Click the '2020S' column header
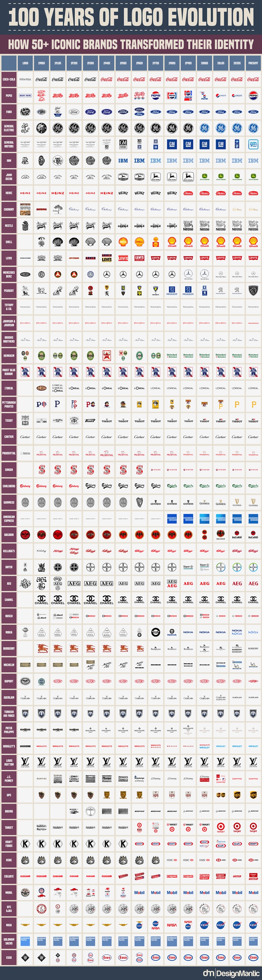The width and height of the screenshot is (262, 980). click(x=237, y=63)
